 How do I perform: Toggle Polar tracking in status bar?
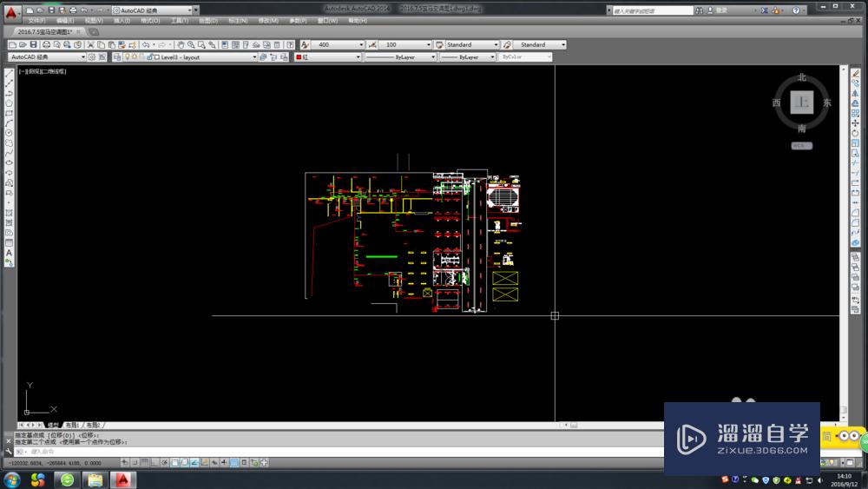point(164,462)
